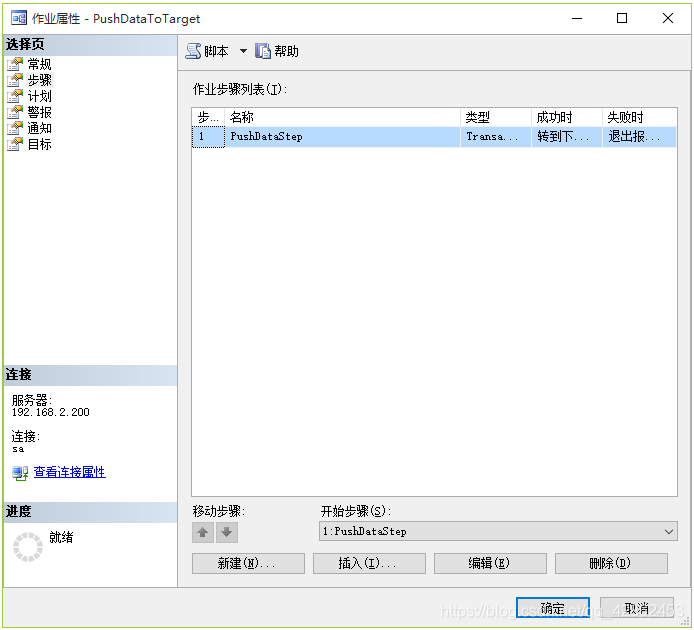Sort by the 名称 column header
The width and height of the screenshot is (694, 630).
(x=343, y=117)
